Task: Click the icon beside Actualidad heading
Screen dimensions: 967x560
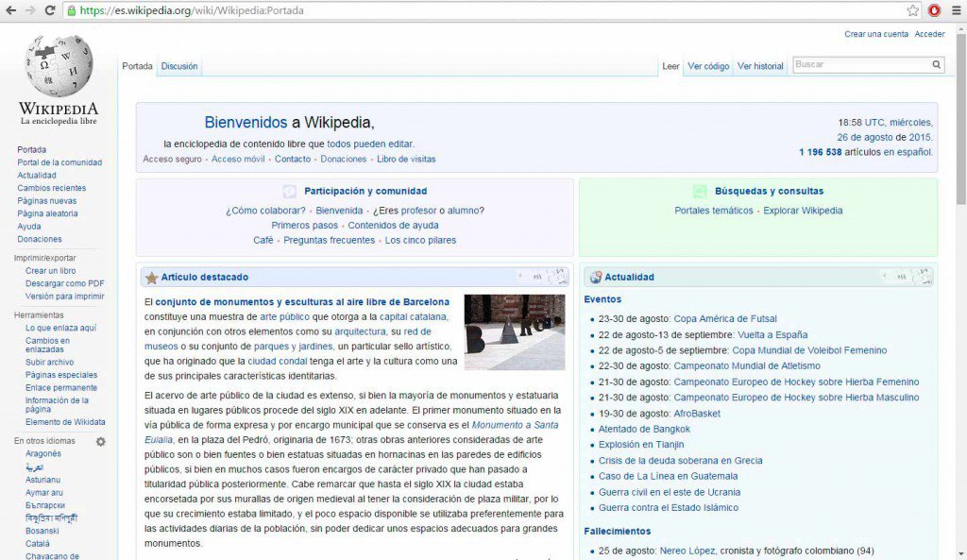Action: (x=596, y=278)
